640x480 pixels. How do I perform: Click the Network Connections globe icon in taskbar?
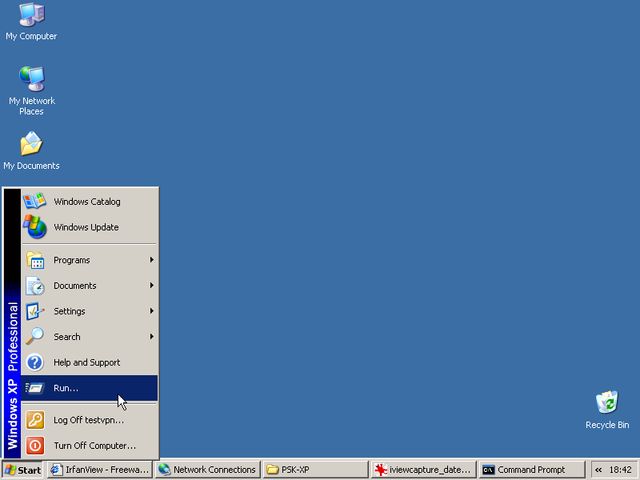(x=164, y=470)
